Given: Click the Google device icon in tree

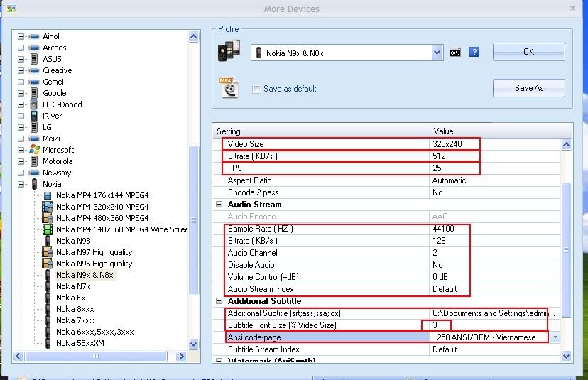Looking at the screenshot, I should [x=34, y=93].
